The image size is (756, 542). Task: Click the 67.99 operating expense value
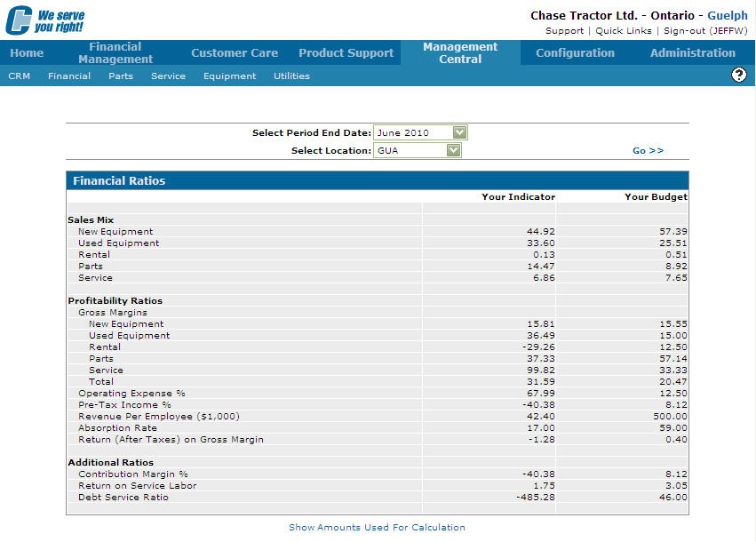pyautogui.click(x=540, y=393)
